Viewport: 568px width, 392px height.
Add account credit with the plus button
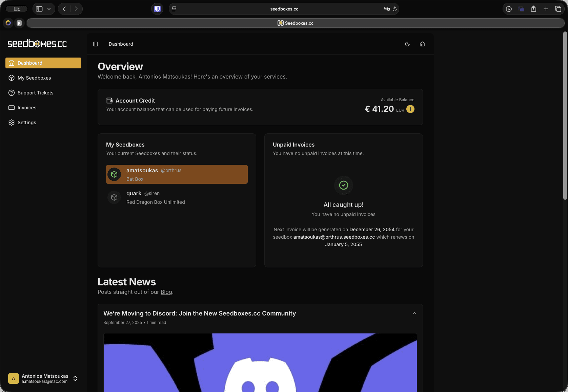[x=410, y=109]
